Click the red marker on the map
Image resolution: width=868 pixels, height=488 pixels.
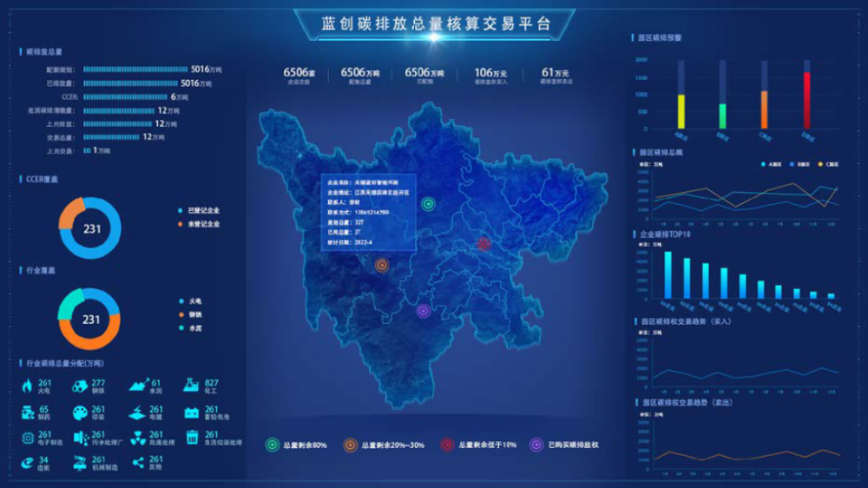[483, 244]
